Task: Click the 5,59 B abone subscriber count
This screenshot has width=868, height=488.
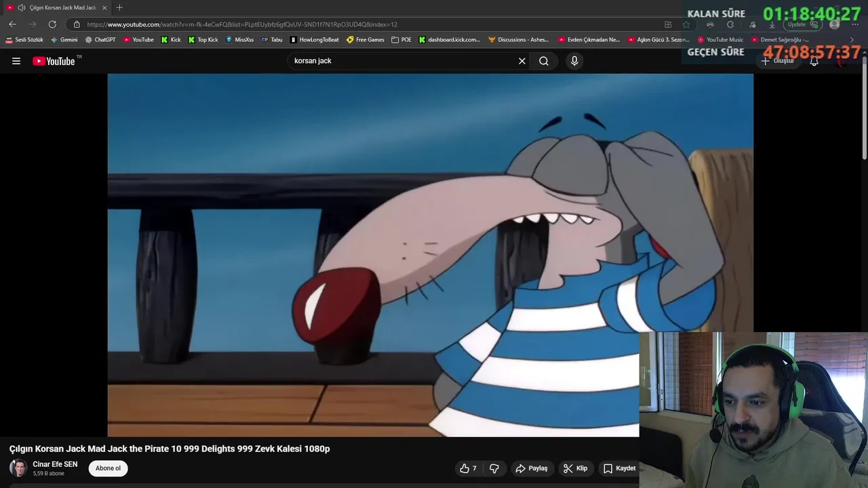Action: coord(48,474)
